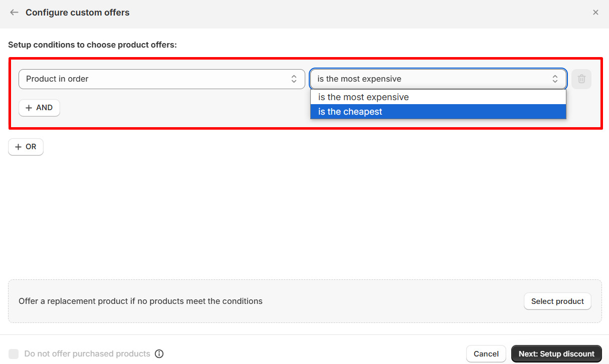This screenshot has height=364, width=609.
Task: Click the chevron arrows on the condition selector
Action: 555,79
